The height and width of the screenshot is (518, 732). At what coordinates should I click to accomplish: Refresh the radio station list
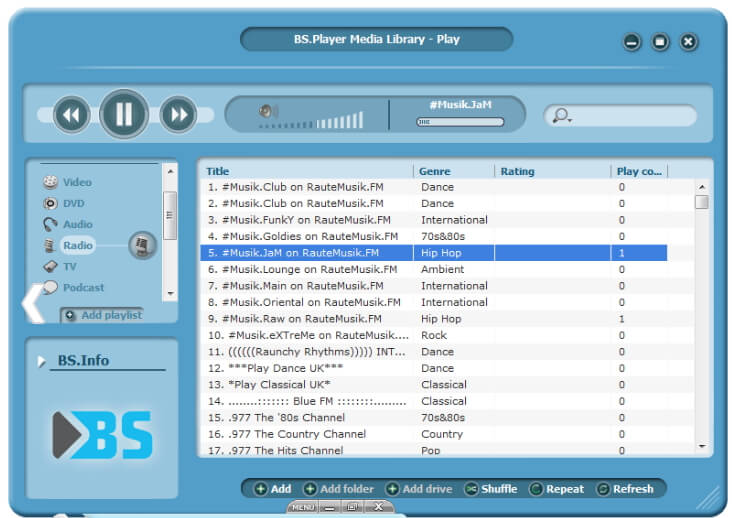625,489
